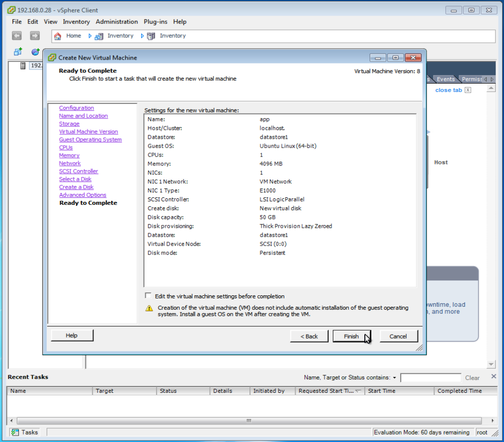Open the Administration menu
The width and height of the screenshot is (504, 442).
click(x=117, y=21)
